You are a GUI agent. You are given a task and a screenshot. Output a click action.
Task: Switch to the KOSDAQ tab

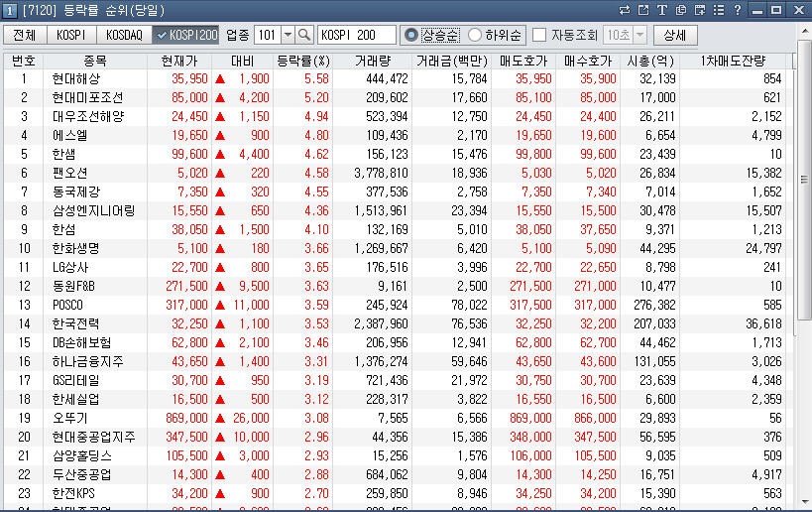(x=125, y=35)
